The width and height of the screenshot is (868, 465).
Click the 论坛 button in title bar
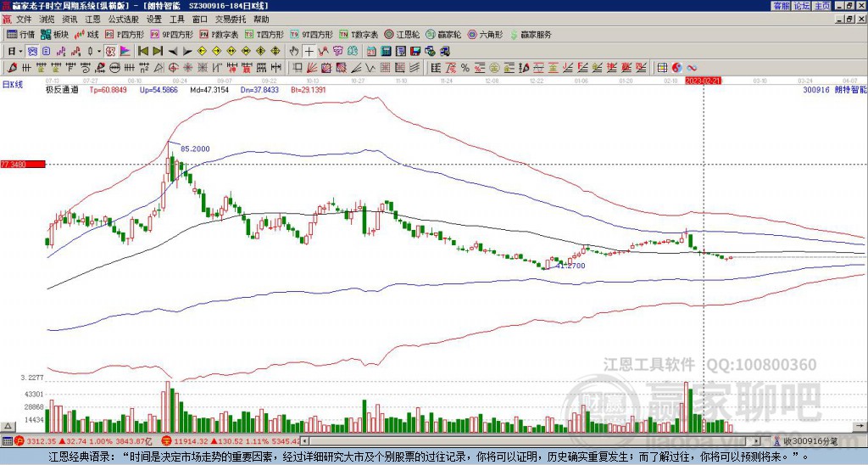801,6
